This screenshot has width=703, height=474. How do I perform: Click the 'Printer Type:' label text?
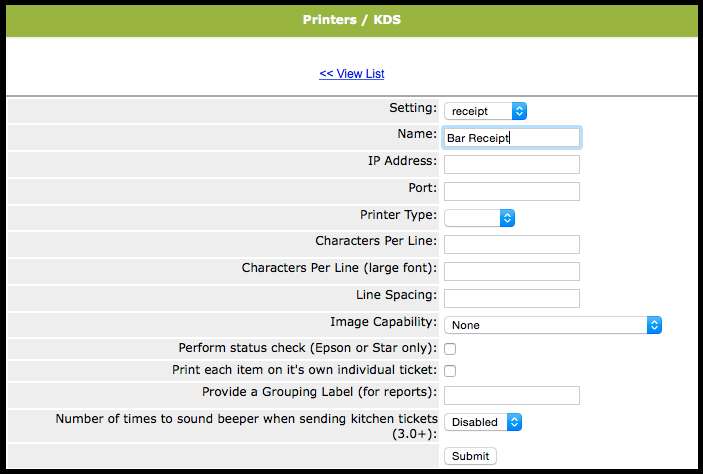pyautogui.click(x=398, y=215)
